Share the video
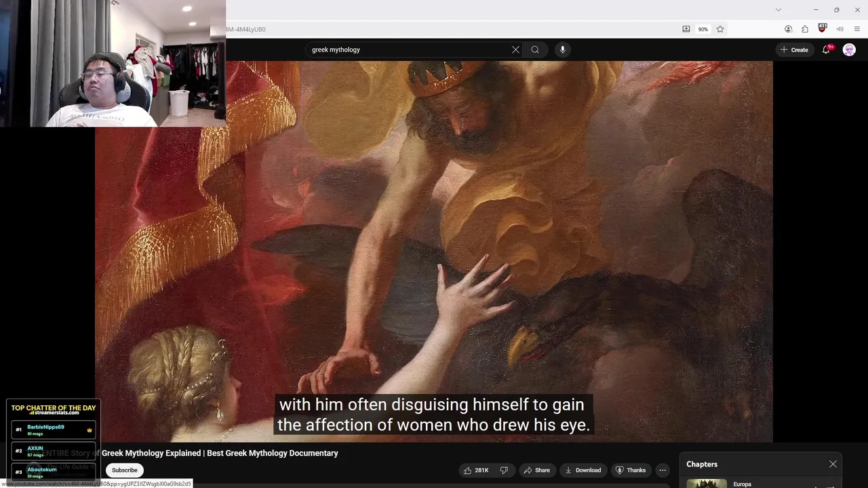 click(536, 470)
